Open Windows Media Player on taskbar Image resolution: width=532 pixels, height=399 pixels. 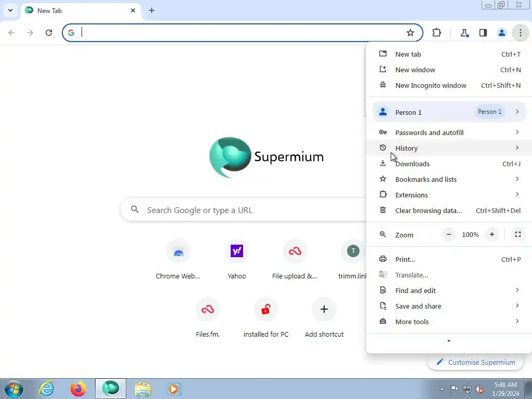[175, 389]
